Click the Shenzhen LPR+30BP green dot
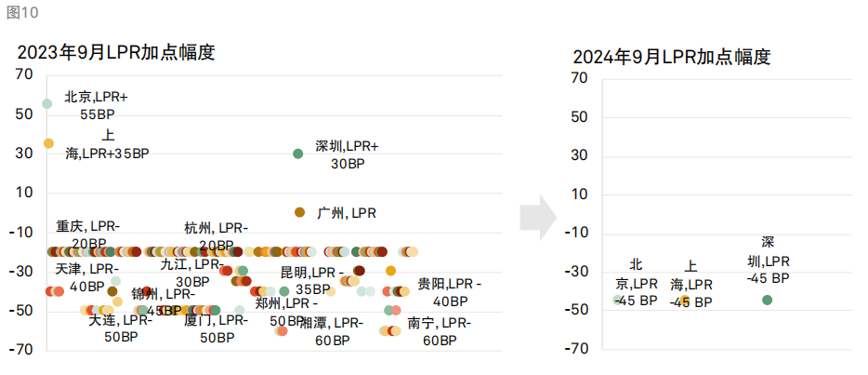868x375 pixels. (297, 154)
